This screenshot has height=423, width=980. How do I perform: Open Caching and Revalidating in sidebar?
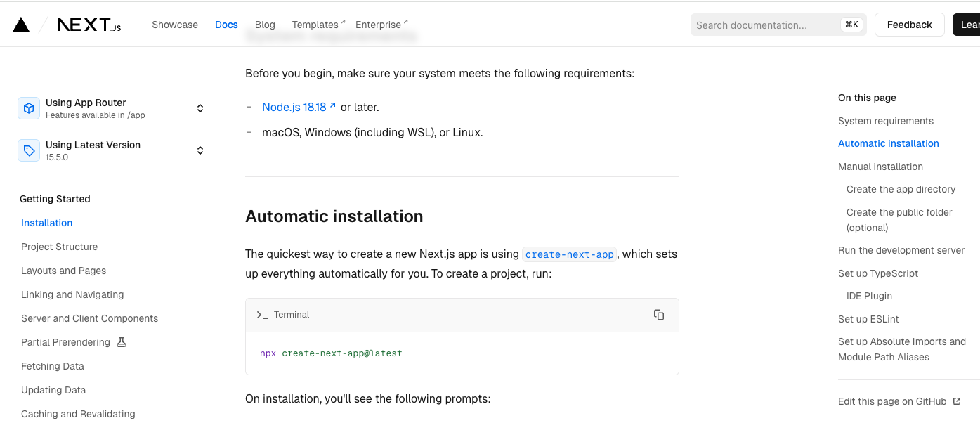[x=78, y=414]
